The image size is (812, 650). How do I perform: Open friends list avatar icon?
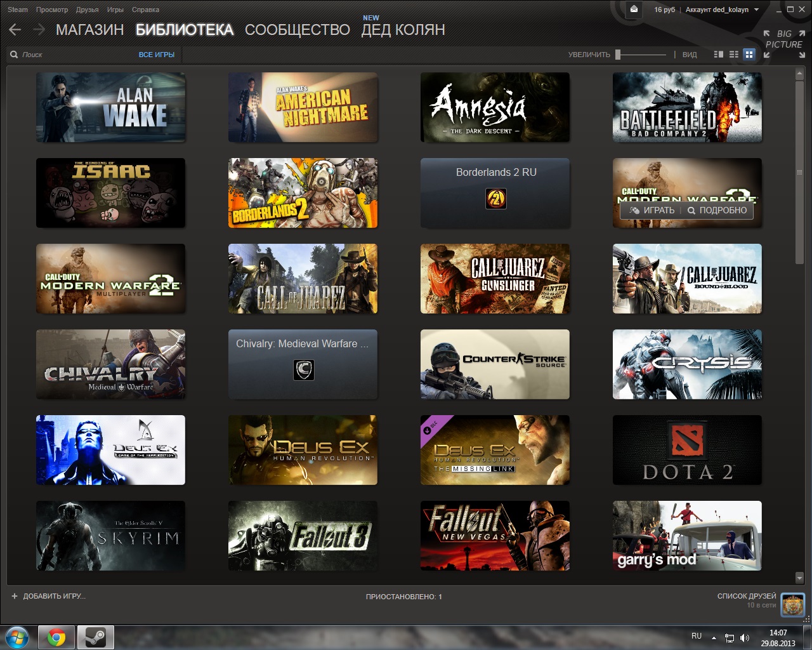[x=793, y=605]
